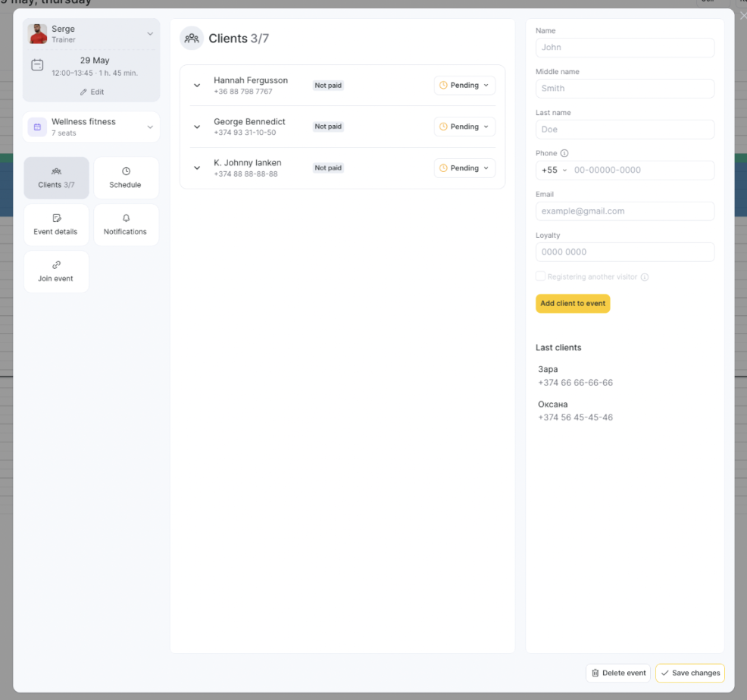747x700 pixels.
Task: Expand K. Johnny Ianken's client row
Action: pos(197,167)
